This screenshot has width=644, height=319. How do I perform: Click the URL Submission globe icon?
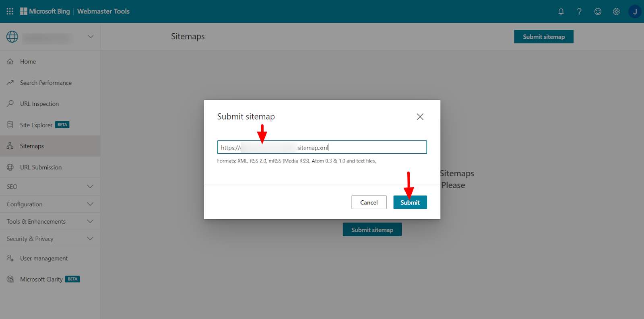(10, 167)
